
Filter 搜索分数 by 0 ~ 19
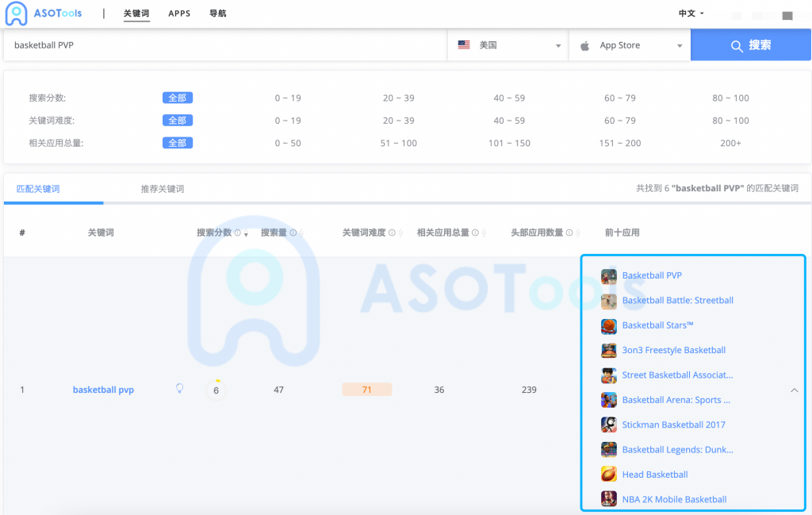click(288, 98)
